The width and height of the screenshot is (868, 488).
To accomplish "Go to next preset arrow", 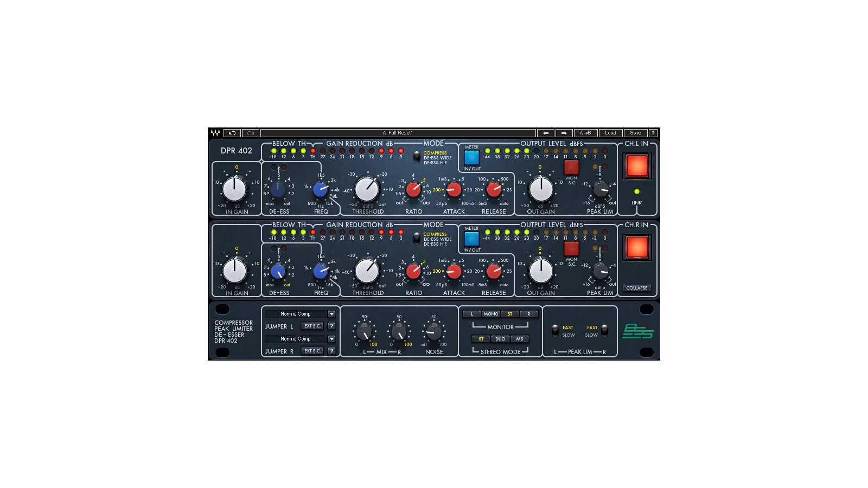I will tap(564, 133).
